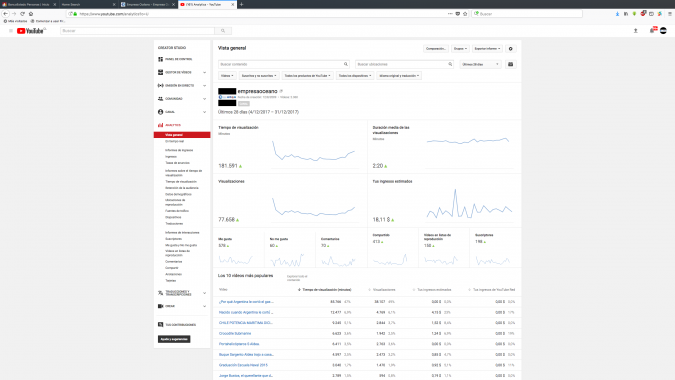Open the notifications icon with red badge
675x380 pixels.
(x=653, y=30)
